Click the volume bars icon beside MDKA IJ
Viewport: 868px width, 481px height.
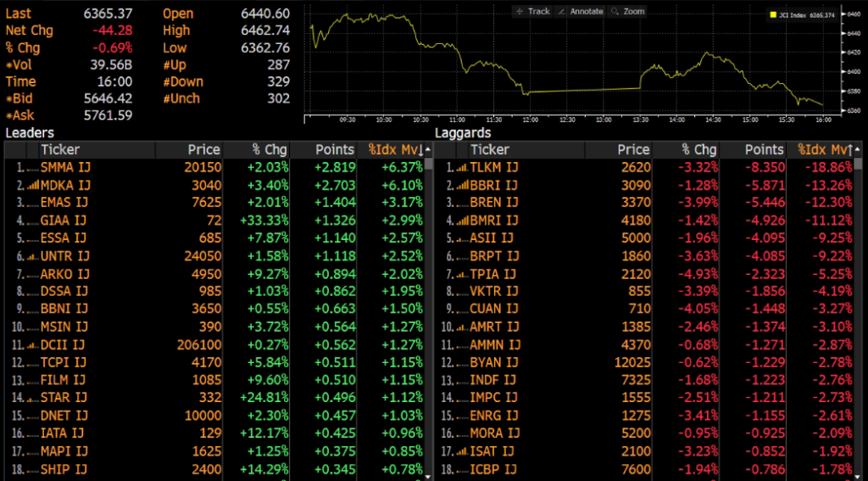click(33, 185)
